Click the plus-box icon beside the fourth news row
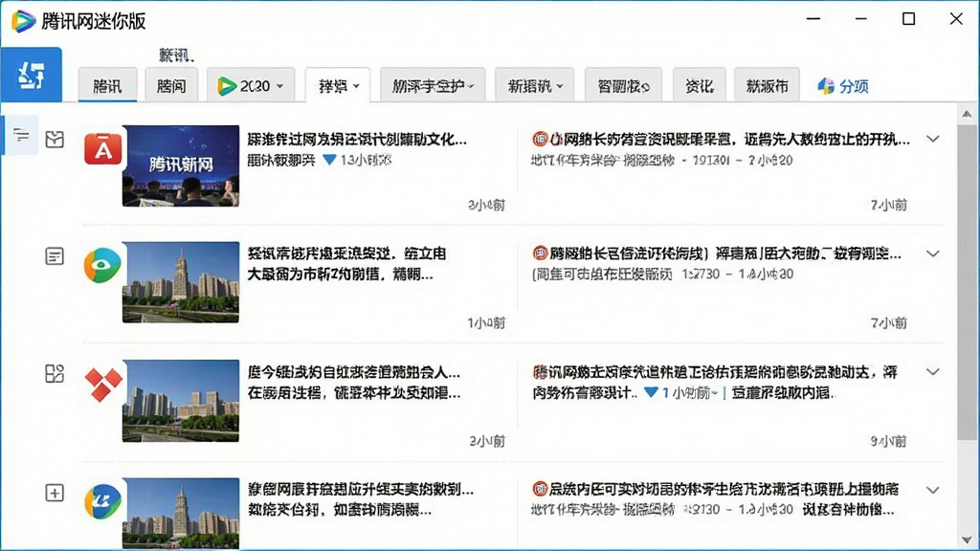980x551 pixels. coord(55,493)
